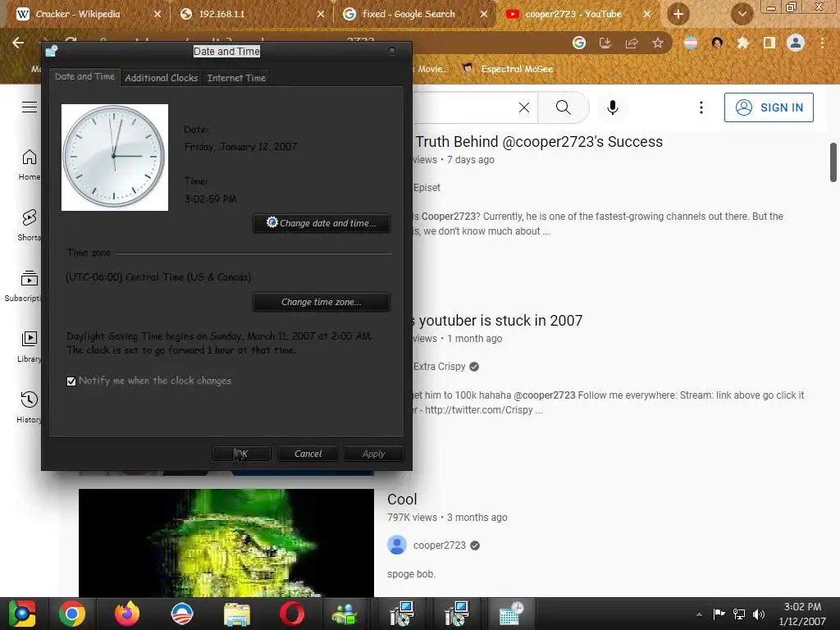The image size is (840, 630).
Task: Bookmark this page with the star icon
Action: click(x=658, y=43)
